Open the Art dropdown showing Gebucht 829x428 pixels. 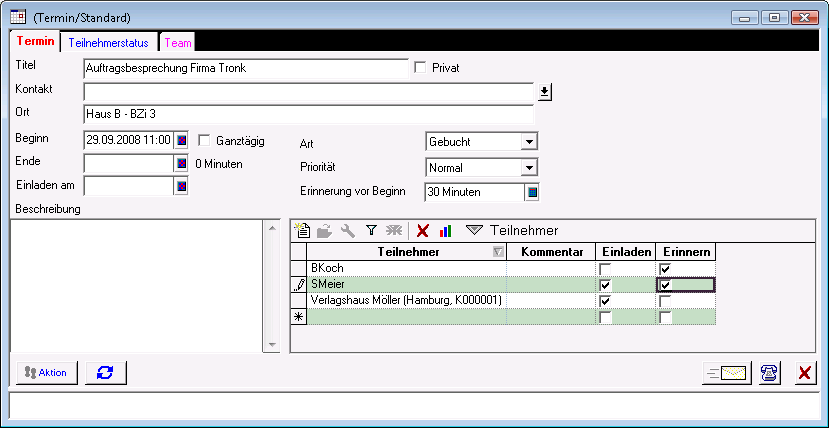(528, 142)
